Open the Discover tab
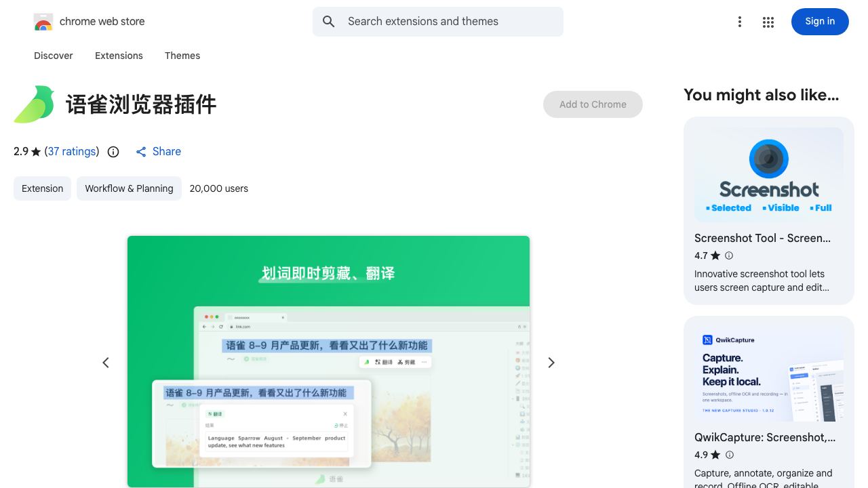 click(54, 56)
